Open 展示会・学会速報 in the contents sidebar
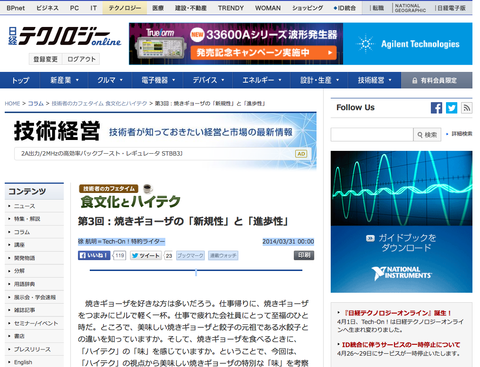Screen dimensions: 480x367 click(35, 297)
